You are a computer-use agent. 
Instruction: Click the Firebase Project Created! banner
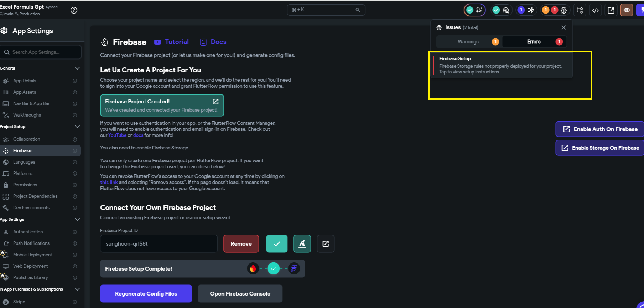(x=162, y=105)
